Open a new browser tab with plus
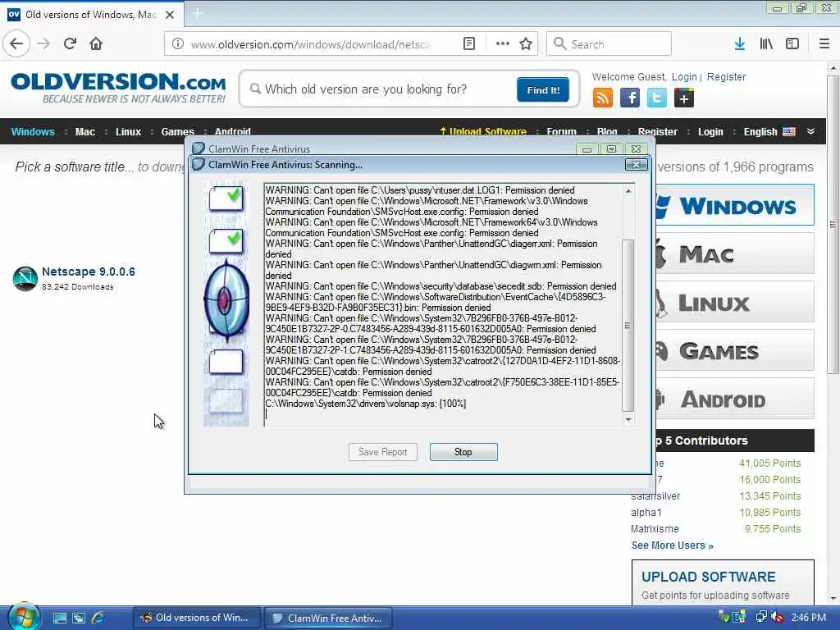The image size is (840, 630). point(197,13)
